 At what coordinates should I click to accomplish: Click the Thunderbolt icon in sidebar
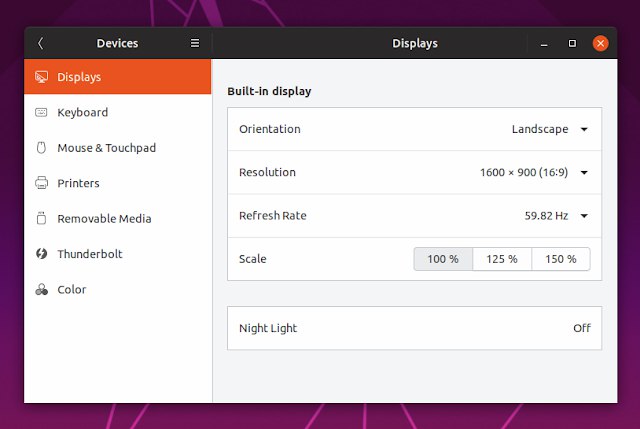(41, 253)
